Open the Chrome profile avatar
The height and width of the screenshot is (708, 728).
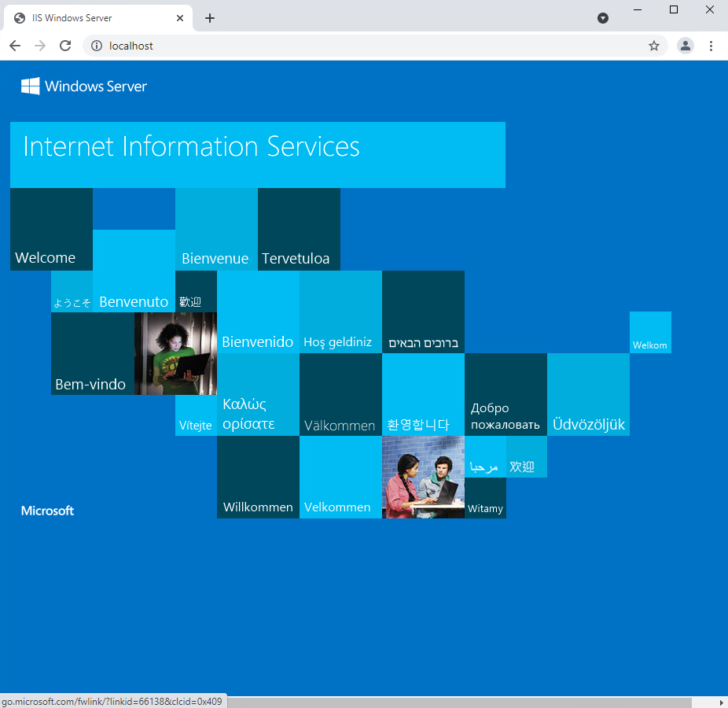click(x=686, y=46)
